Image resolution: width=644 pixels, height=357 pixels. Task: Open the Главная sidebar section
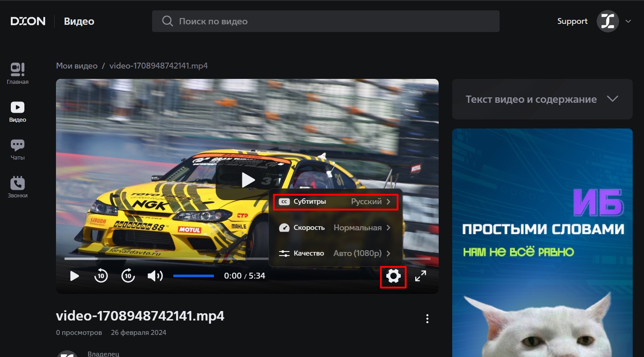click(x=18, y=74)
